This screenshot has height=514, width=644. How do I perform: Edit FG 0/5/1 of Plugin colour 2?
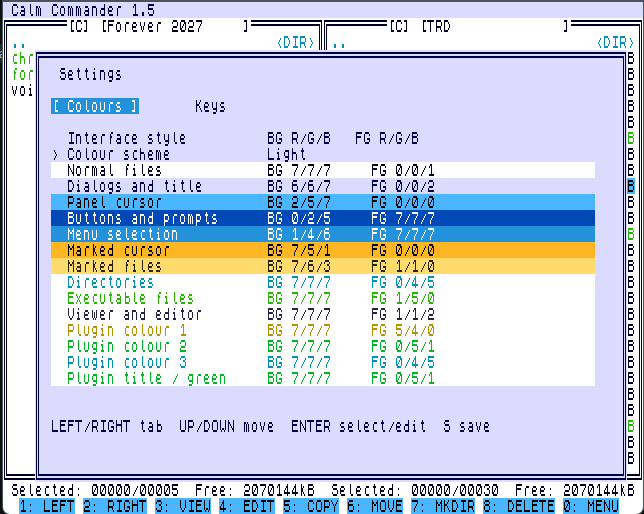(403, 346)
